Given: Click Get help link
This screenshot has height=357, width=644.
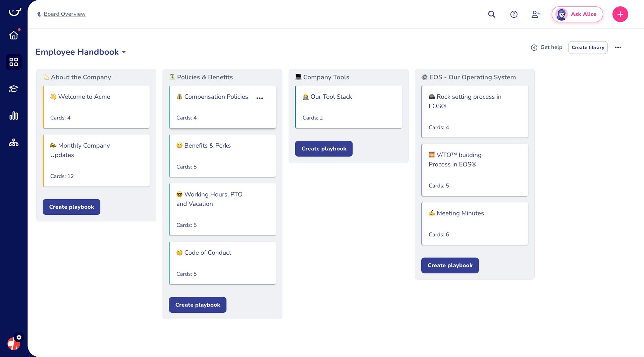Looking at the screenshot, I should tap(547, 48).
